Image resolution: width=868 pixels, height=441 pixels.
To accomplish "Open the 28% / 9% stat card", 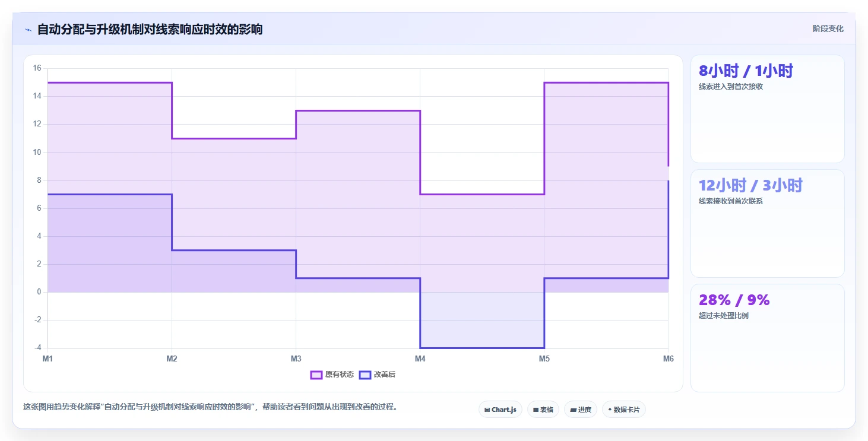I will (767, 338).
